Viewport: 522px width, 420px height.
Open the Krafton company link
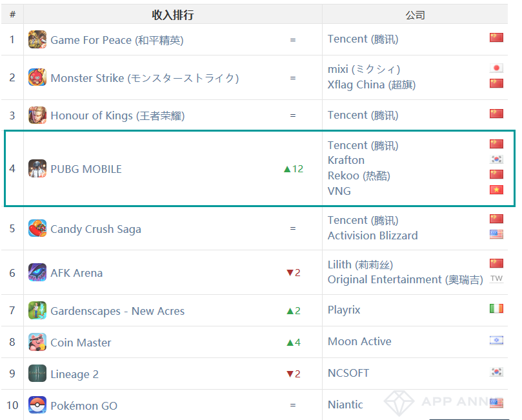346,160
